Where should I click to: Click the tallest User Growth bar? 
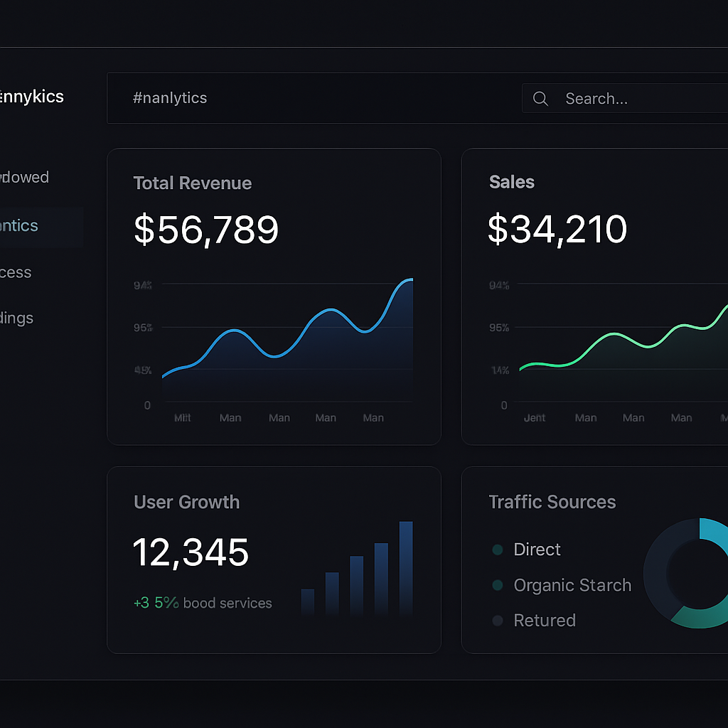coord(406,568)
